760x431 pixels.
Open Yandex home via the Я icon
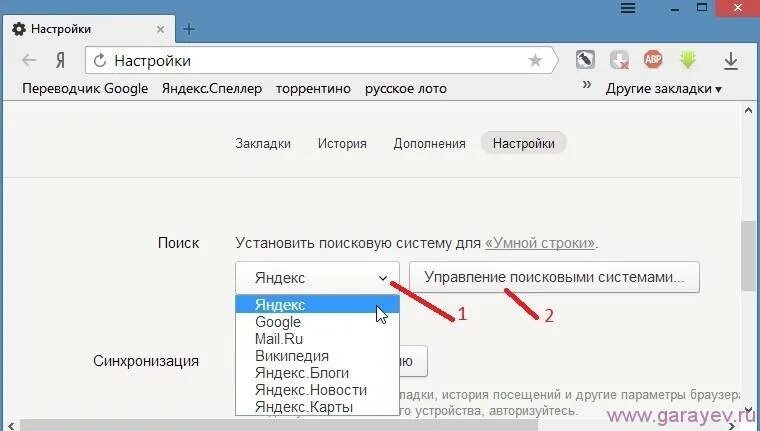60,61
